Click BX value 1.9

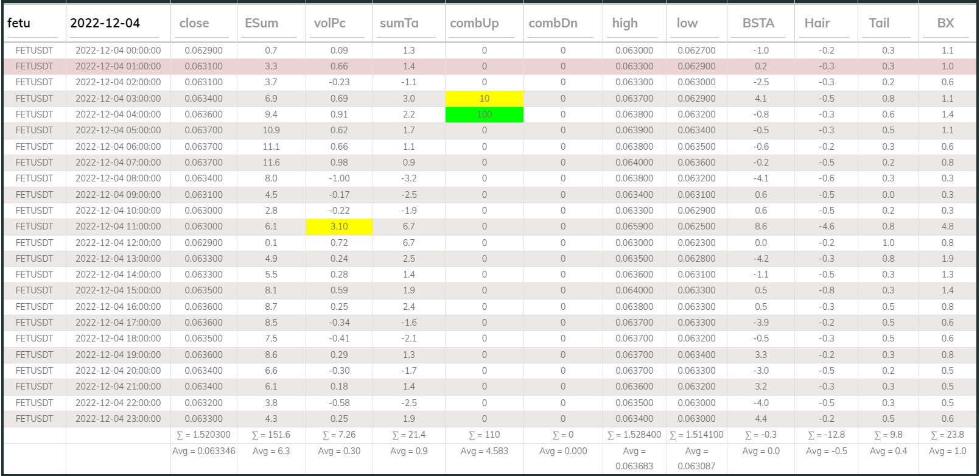[948, 259]
